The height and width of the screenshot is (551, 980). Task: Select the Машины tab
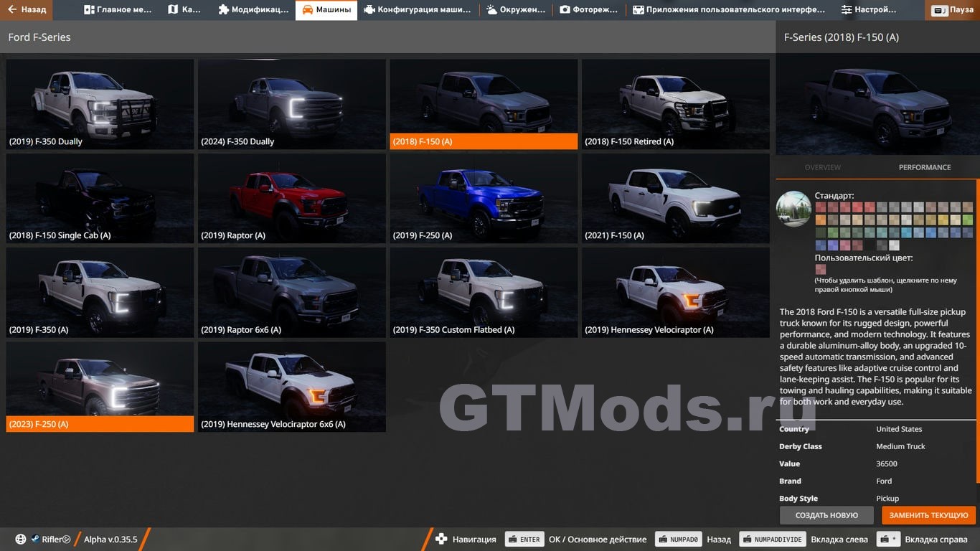coord(326,10)
